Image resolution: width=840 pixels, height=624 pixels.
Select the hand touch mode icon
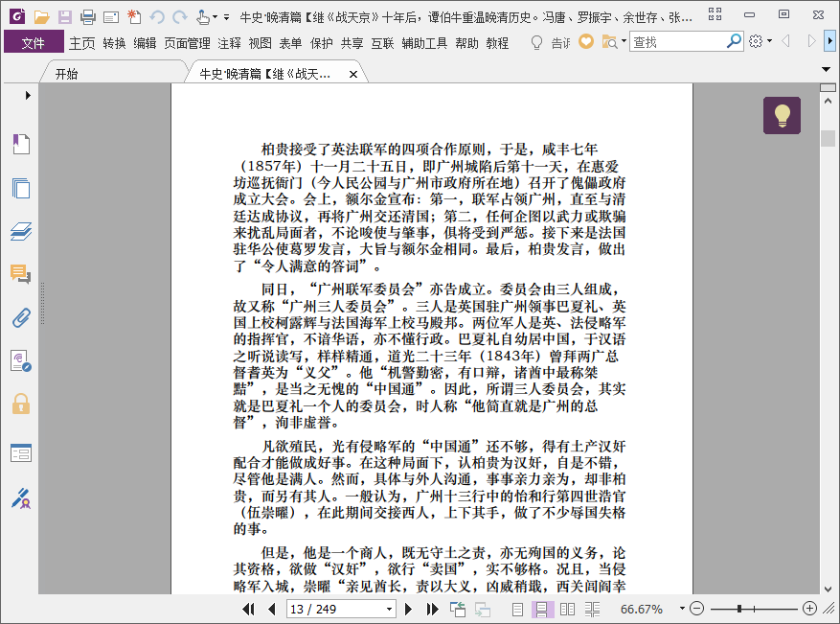click(203, 17)
